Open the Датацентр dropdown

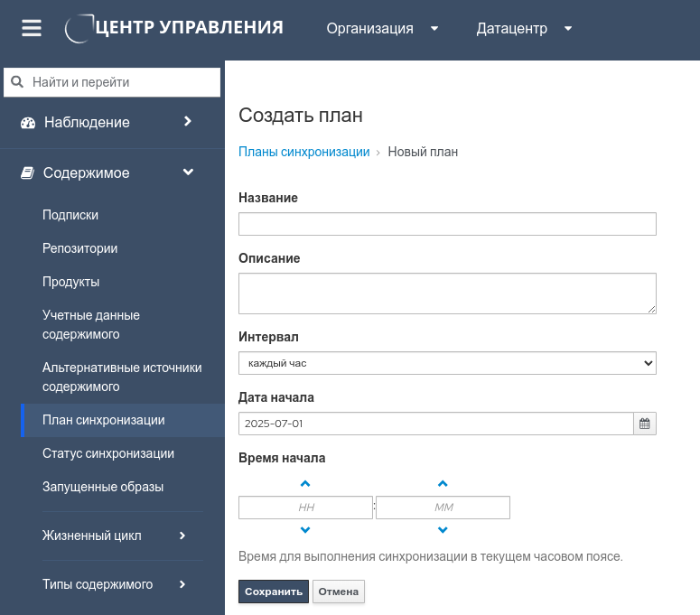[524, 28]
